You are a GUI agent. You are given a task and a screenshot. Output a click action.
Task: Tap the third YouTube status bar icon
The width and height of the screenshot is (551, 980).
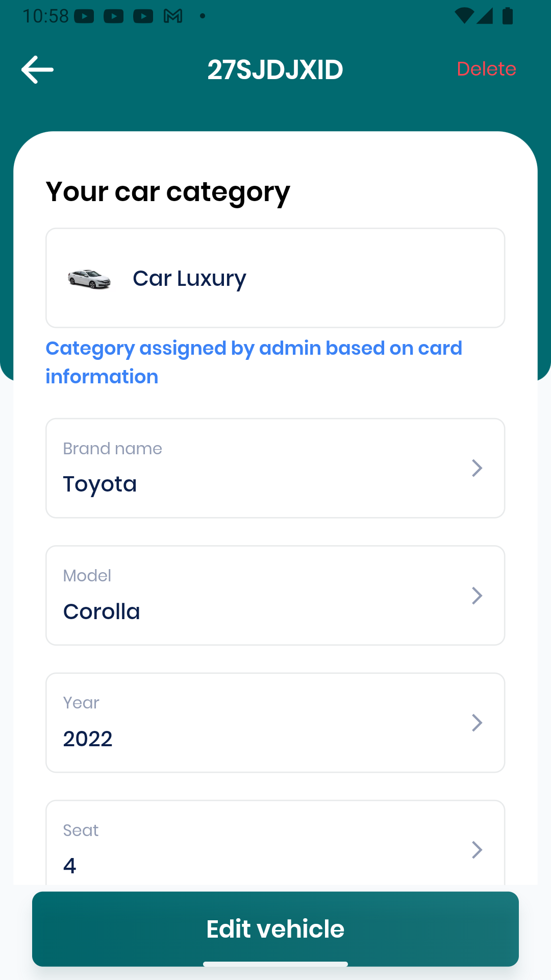pos(143,16)
